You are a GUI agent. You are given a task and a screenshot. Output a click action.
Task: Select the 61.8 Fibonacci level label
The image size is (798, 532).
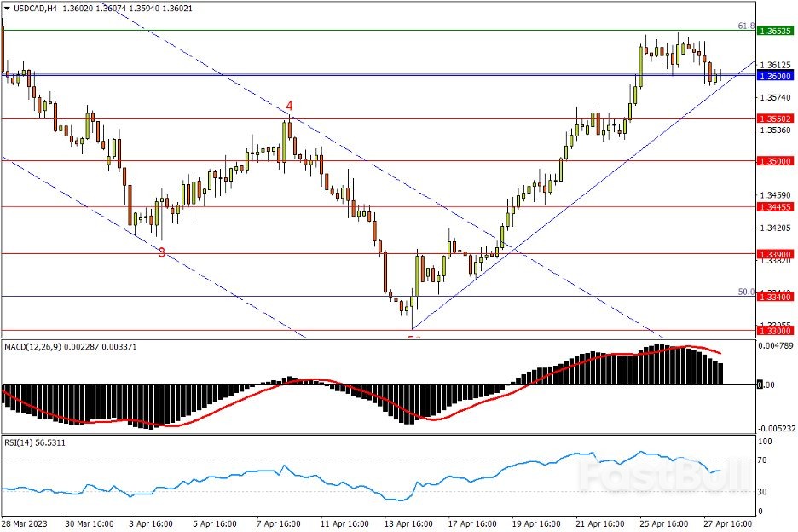point(745,26)
